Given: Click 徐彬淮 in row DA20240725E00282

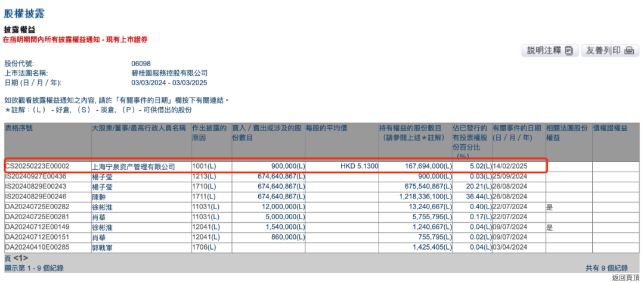Looking at the screenshot, I should pyautogui.click(x=103, y=208).
